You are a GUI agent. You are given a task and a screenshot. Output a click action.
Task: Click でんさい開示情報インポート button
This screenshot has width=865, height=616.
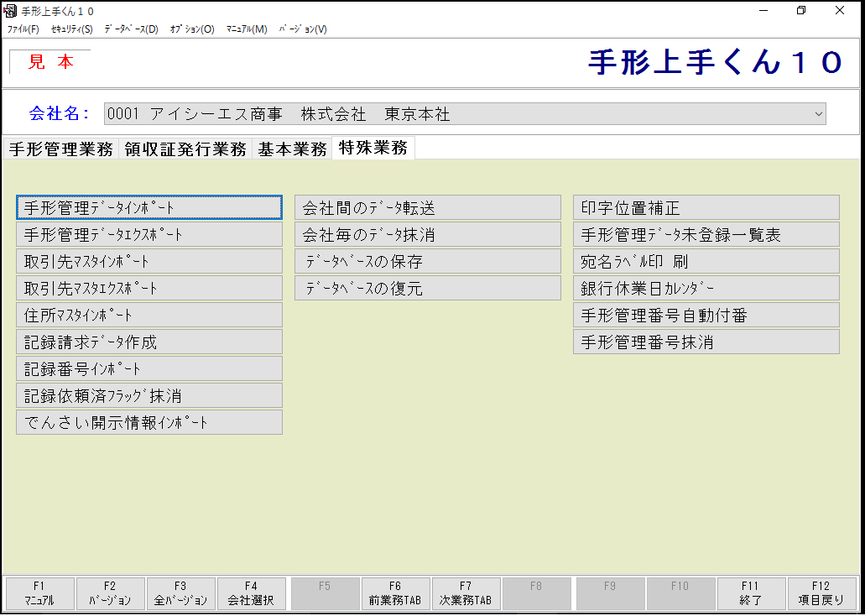[x=149, y=422]
